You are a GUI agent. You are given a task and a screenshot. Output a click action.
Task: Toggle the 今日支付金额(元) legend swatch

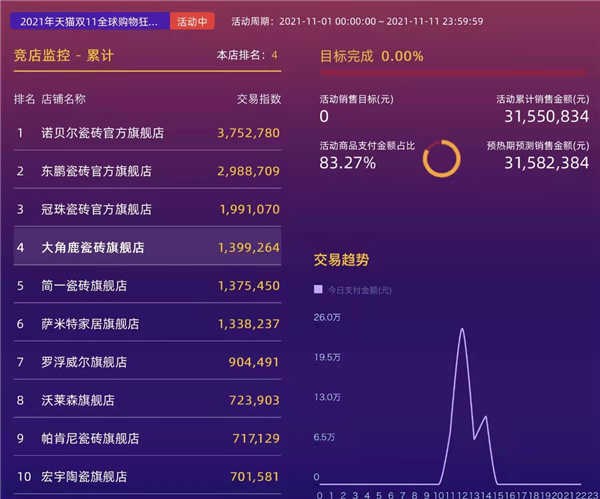point(318,289)
